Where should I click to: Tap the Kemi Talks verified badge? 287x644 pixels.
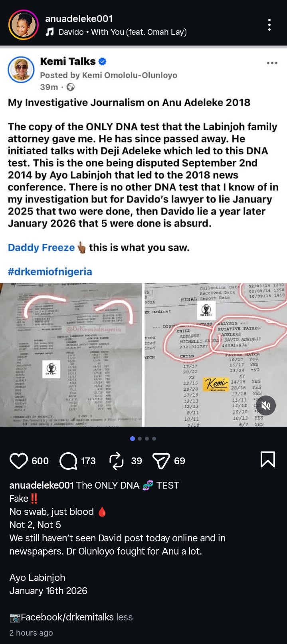pyautogui.click(x=102, y=62)
